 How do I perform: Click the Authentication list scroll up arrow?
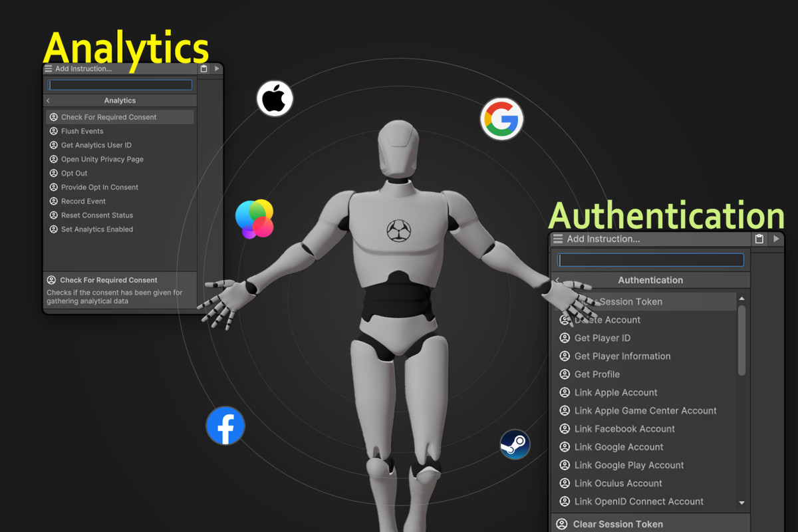742,299
